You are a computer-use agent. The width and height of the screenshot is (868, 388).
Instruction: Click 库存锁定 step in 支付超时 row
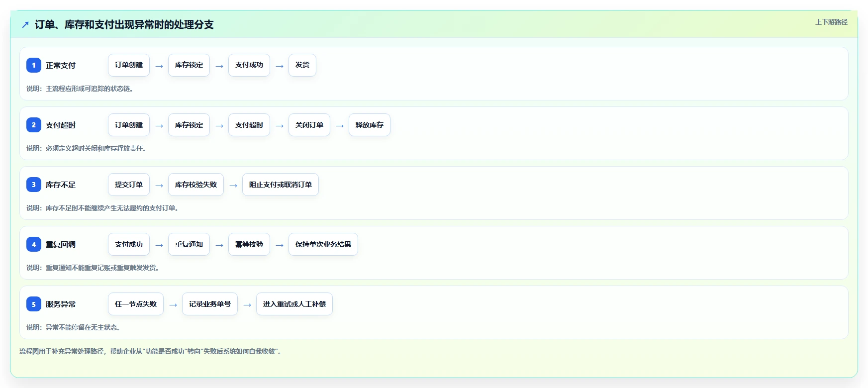(x=189, y=125)
